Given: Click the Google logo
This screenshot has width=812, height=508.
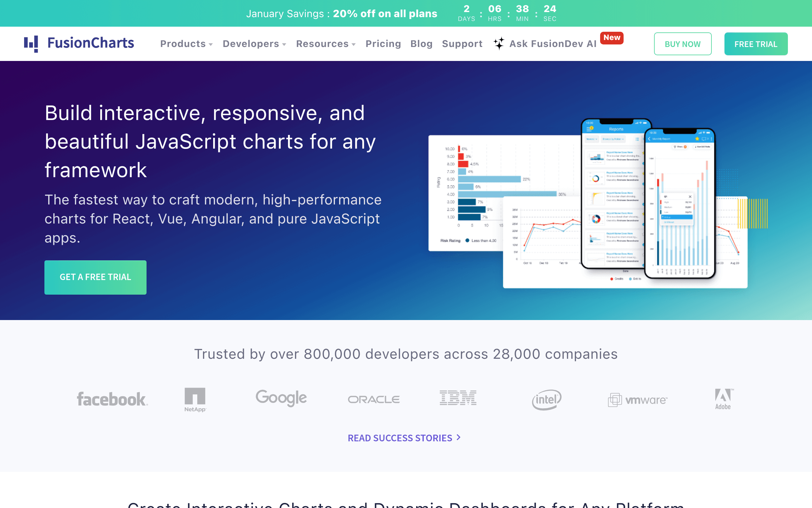Looking at the screenshot, I should click(x=281, y=398).
